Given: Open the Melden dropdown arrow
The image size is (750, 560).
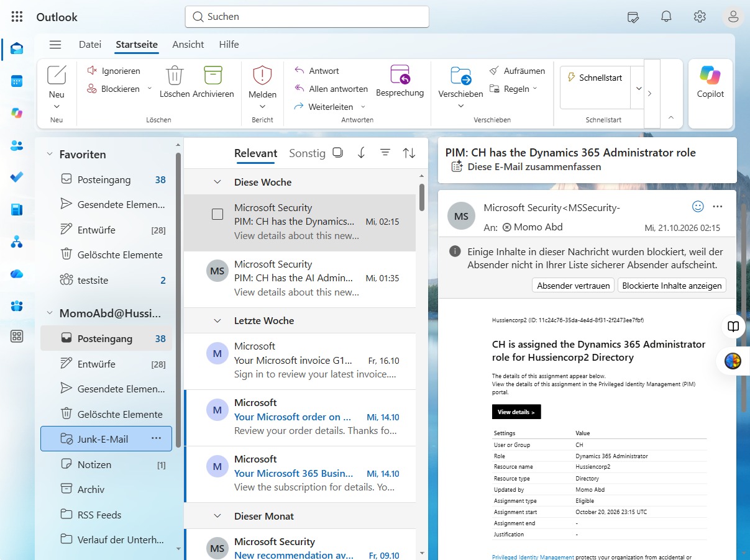Looking at the screenshot, I should pyautogui.click(x=262, y=106).
